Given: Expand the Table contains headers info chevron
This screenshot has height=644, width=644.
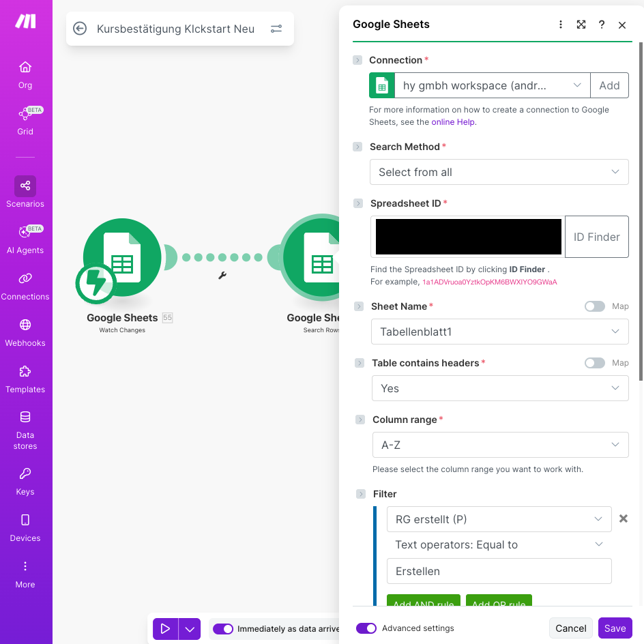Looking at the screenshot, I should [360, 363].
